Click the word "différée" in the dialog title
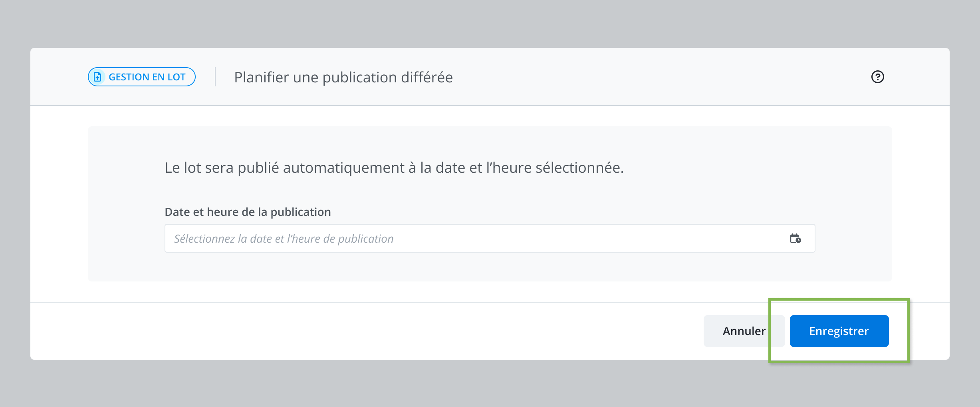 pyautogui.click(x=427, y=77)
